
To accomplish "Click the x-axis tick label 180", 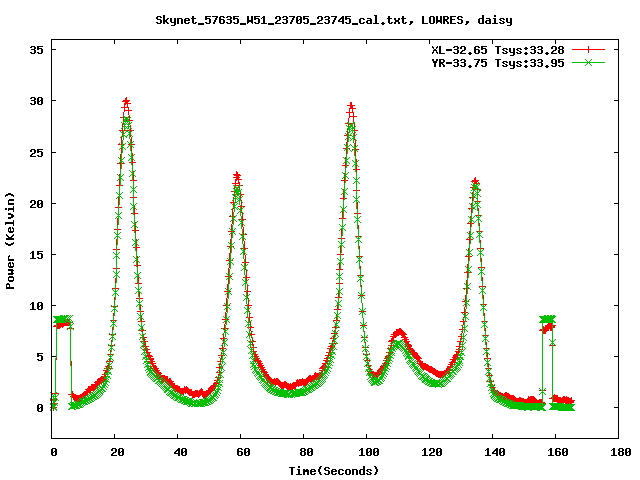I will click(x=620, y=452).
